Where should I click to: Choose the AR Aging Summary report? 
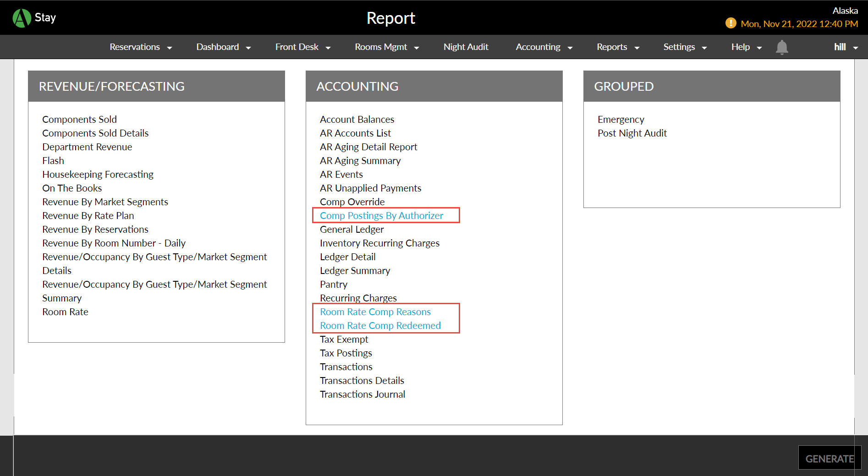click(x=360, y=160)
